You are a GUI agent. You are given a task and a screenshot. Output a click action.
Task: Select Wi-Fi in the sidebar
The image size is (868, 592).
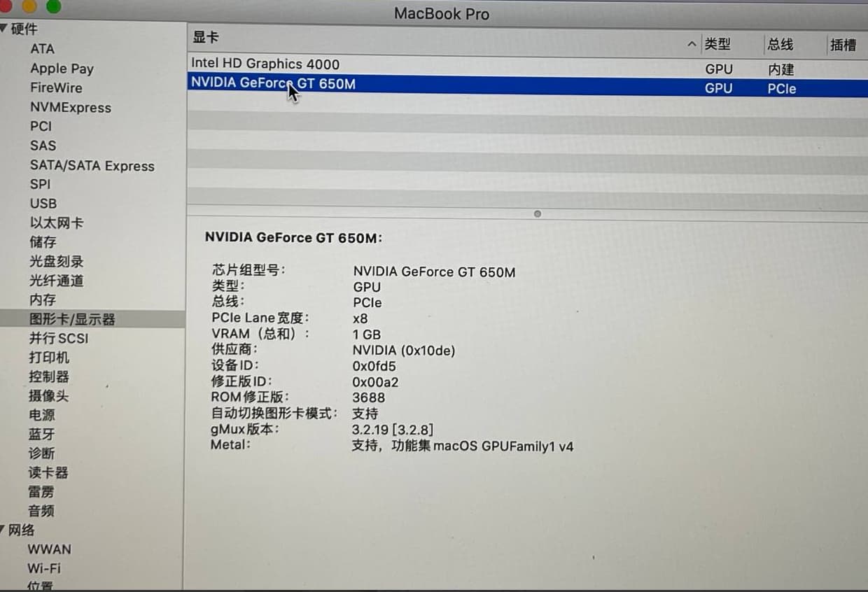44,568
